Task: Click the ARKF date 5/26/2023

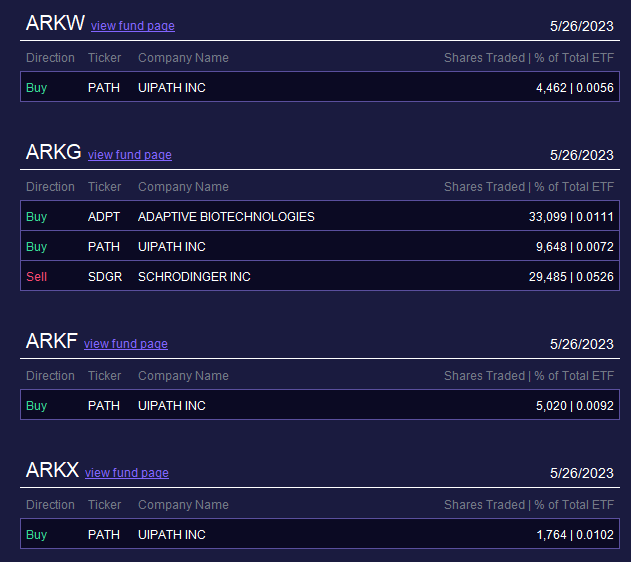Action: coord(582,344)
